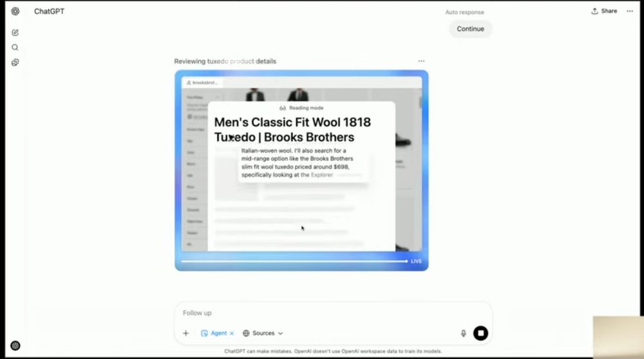Click the ChatGPT title at the top
Viewport: 644px width, 359px height.
(x=50, y=12)
